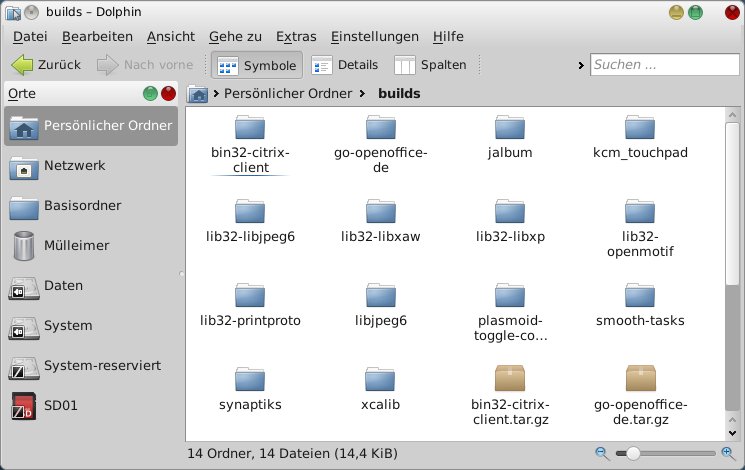Click the icon size zoom slider
Viewport: 745px width, 470px height.
pyautogui.click(x=665, y=453)
